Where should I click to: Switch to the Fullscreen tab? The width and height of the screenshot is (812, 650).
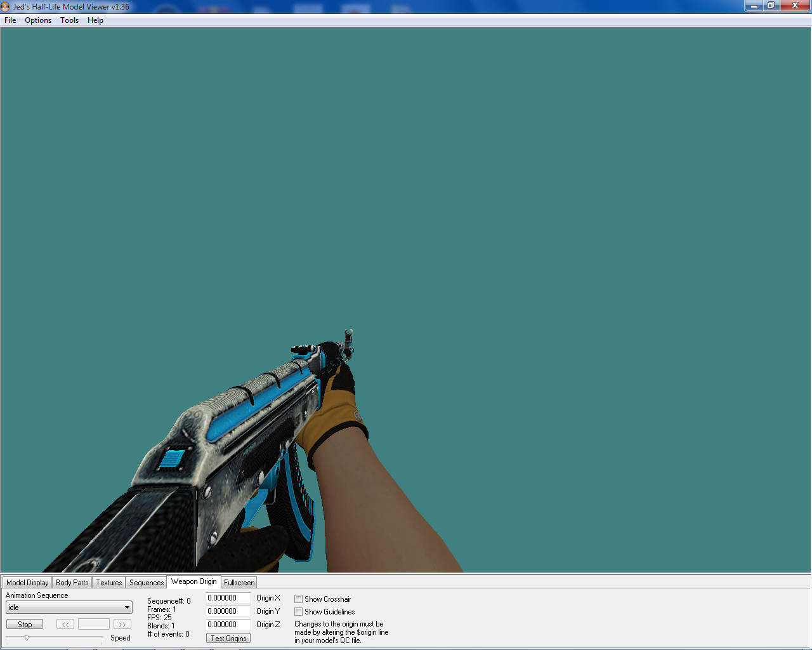[239, 582]
